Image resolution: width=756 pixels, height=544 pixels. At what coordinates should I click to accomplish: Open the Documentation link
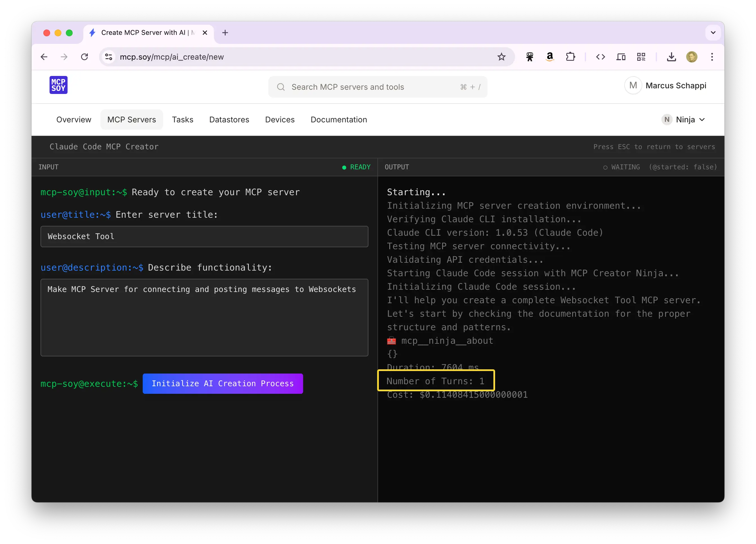(339, 120)
